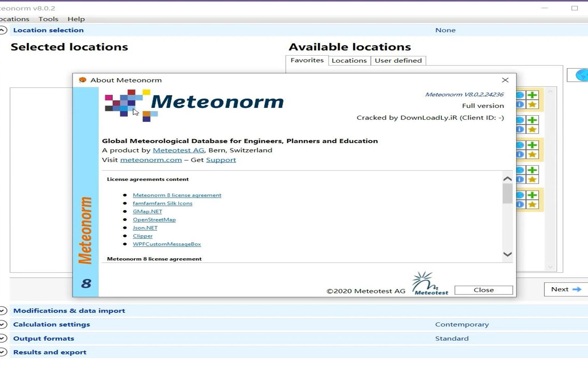Show info for the third listed location

[521, 155]
